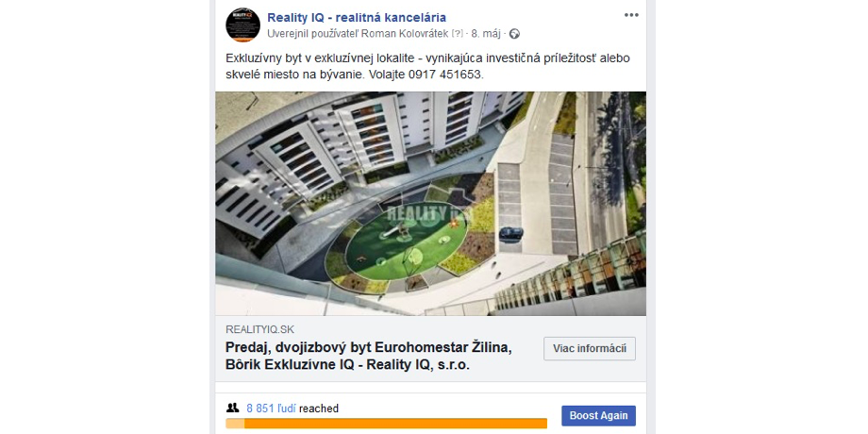Click the Reality IQ page profile picture
This screenshot has width=868, height=434.
coord(242,25)
